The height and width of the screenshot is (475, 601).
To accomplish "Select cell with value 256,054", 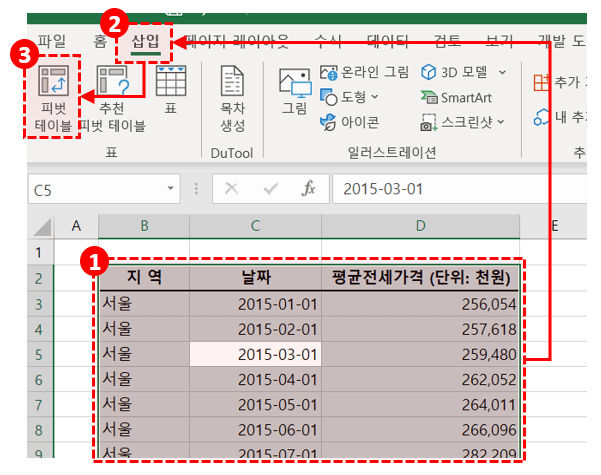I will [x=420, y=304].
